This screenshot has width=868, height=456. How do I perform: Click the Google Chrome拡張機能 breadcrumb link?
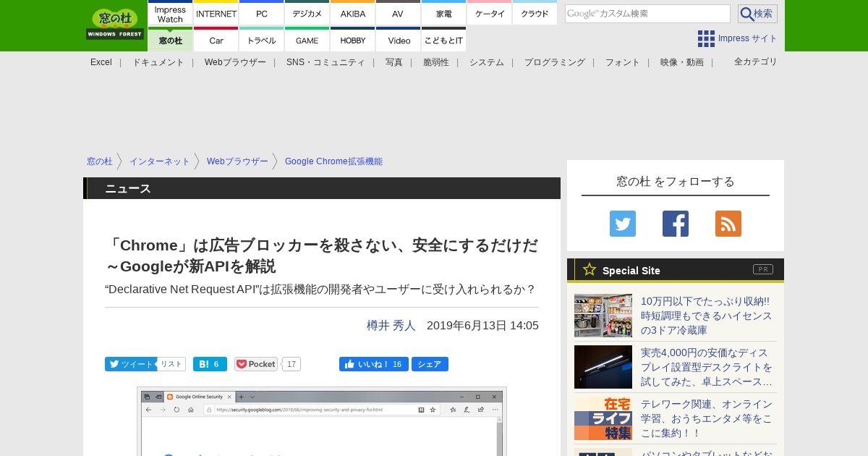pyautogui.click(x=333, y=161)
